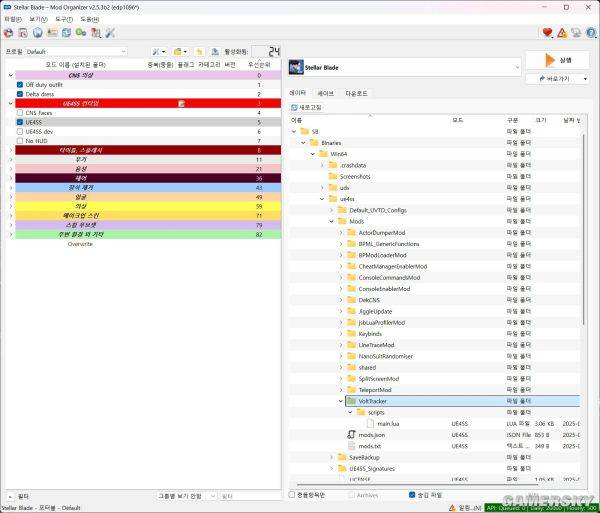Viewport: 600px width, 513px height.
Task: Open the File menu
Action: 13,19
